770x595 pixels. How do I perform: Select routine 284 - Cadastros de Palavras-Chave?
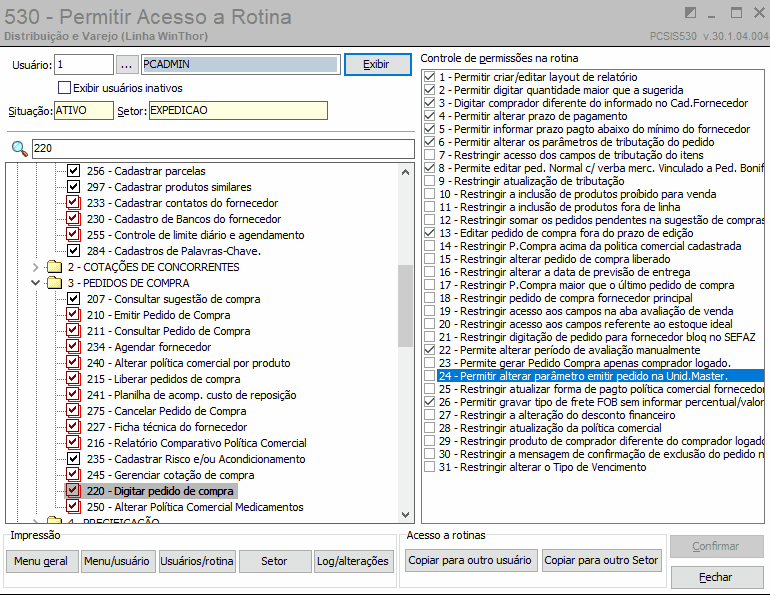[174, 251]
